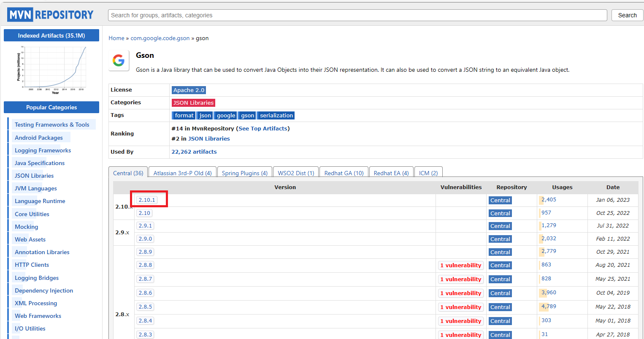
Task: View 1 vulnerability for version 2.8.8
Action: pyautogui.click(x=461, y=265)
